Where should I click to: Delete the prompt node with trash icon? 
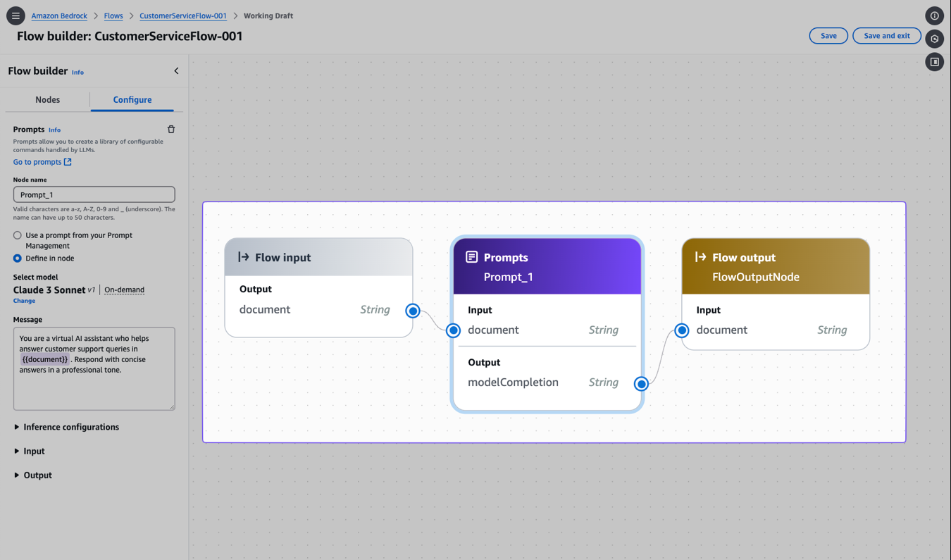tap(171, 130)
